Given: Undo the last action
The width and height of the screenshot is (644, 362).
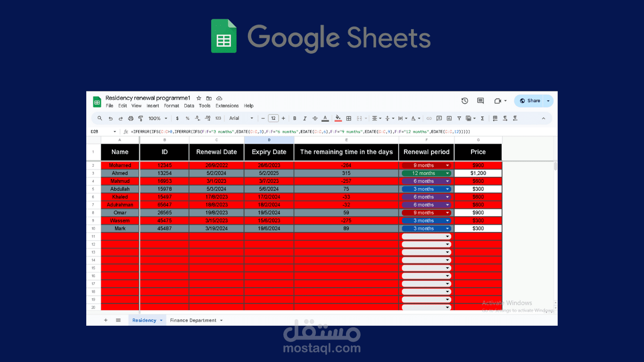Looking at the screenshot, I should click(x=110, y=118).
